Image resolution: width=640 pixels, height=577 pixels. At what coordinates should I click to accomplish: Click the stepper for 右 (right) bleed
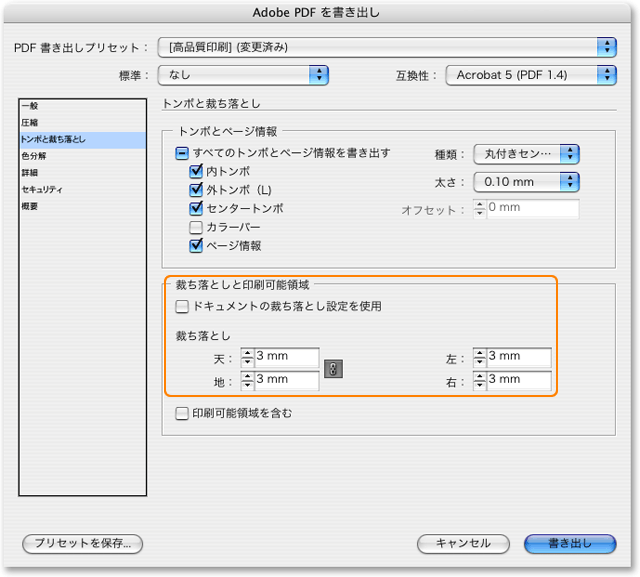click(x=479, y=381)
